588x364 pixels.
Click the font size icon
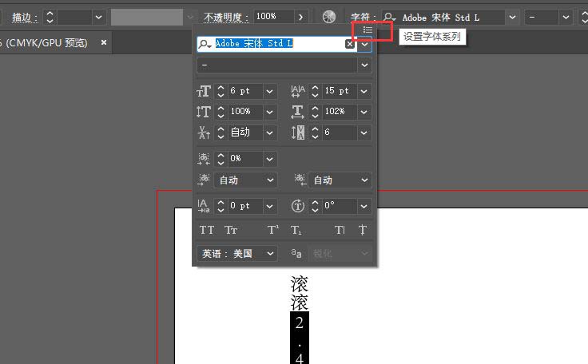(x=204, y=91)
